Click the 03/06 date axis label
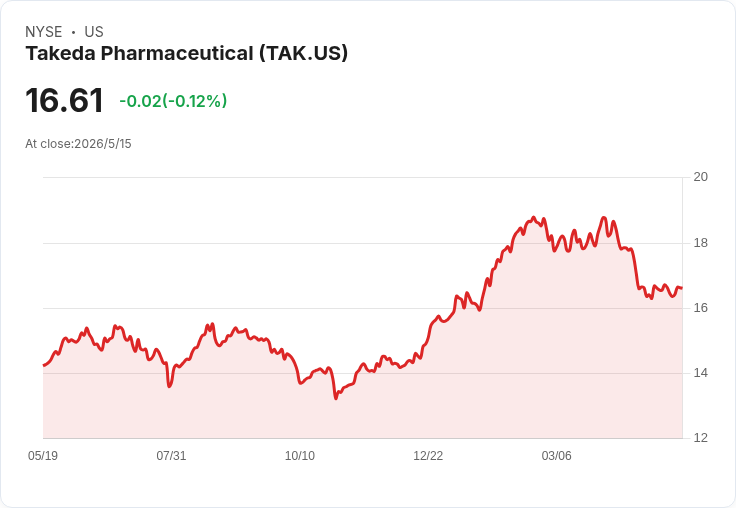Viewport: 736px width, 508px height. 557,456
